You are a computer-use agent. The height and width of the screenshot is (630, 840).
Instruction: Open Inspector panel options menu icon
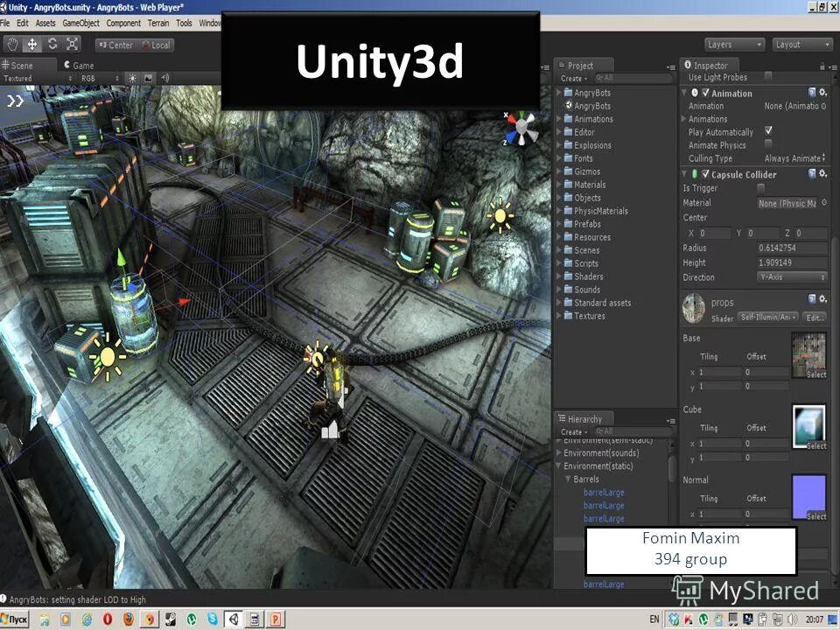tap(832, 66)
